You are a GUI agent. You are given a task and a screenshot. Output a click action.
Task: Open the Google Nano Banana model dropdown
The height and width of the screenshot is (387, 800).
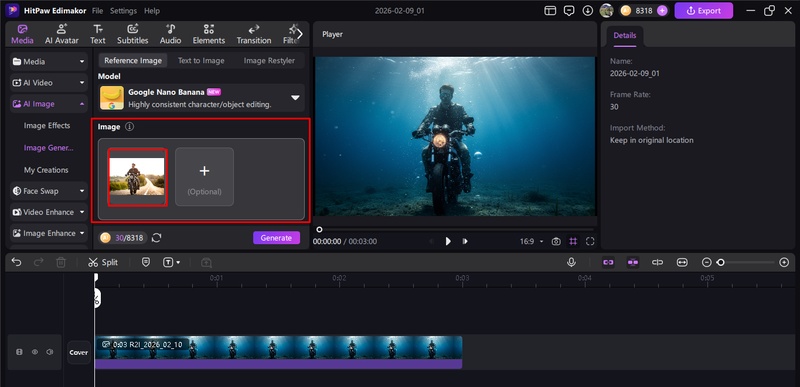[x=202, y=98]
